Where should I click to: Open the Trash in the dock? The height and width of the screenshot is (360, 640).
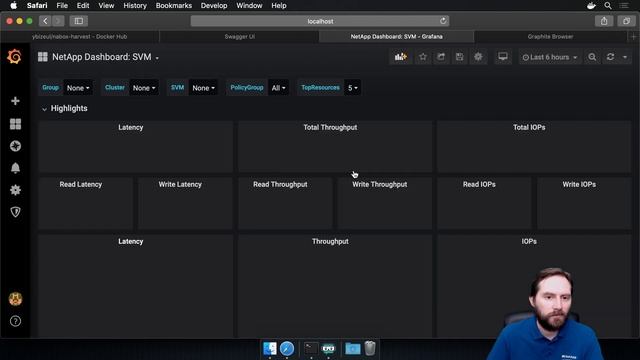[370, 349]
